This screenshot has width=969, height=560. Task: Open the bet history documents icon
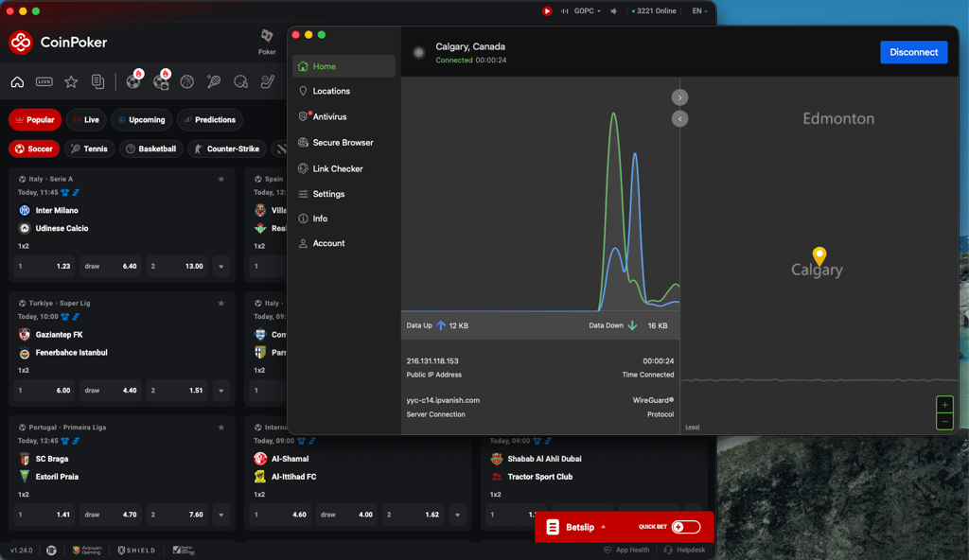97,81
